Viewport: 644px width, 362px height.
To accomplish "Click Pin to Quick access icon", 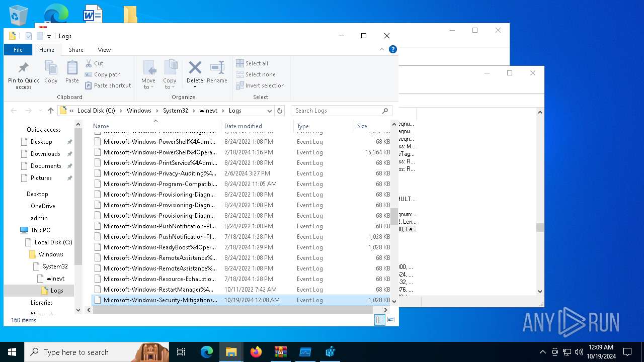I will (23, 75).
